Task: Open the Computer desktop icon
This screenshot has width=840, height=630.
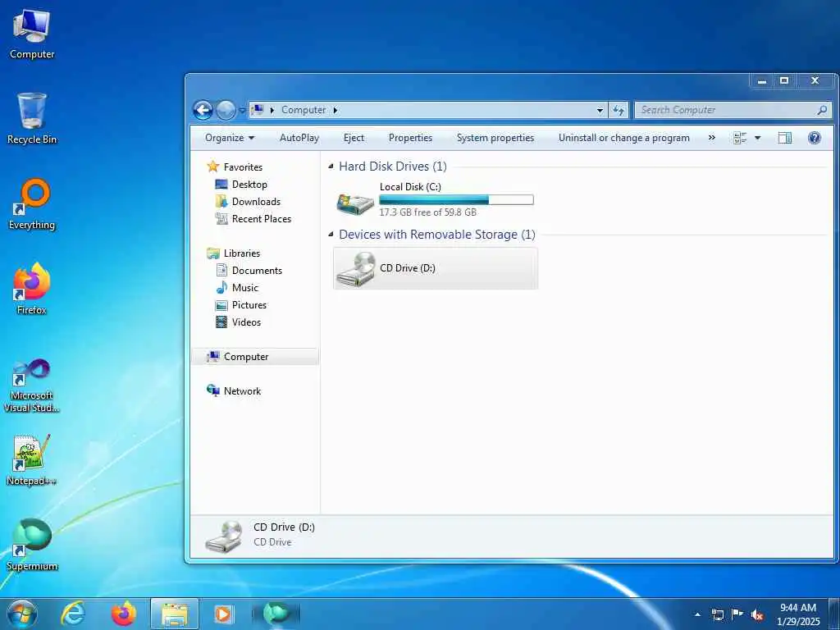Action: pyautogui.click(x=32, y=33)
